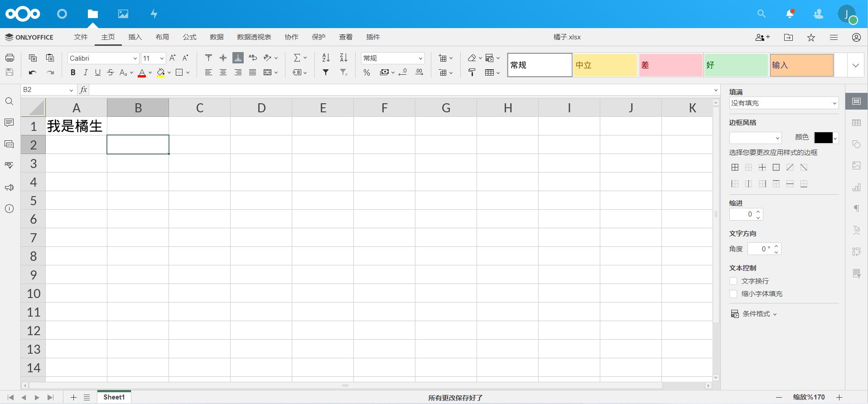Viewport: 868px width, 404px height.
Task: Expand the formula bar
Action: coord(716,90)
